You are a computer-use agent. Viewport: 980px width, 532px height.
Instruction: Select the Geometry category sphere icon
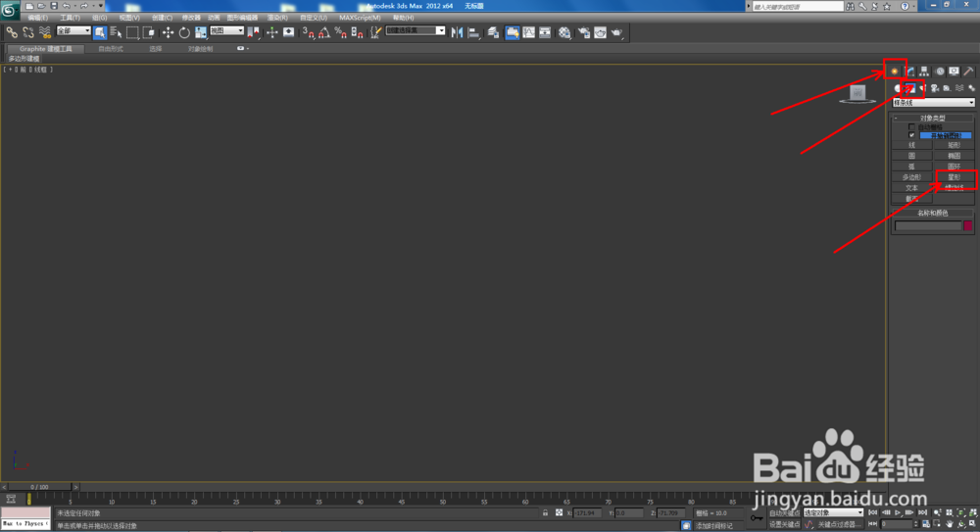click(x=898, y=88)
